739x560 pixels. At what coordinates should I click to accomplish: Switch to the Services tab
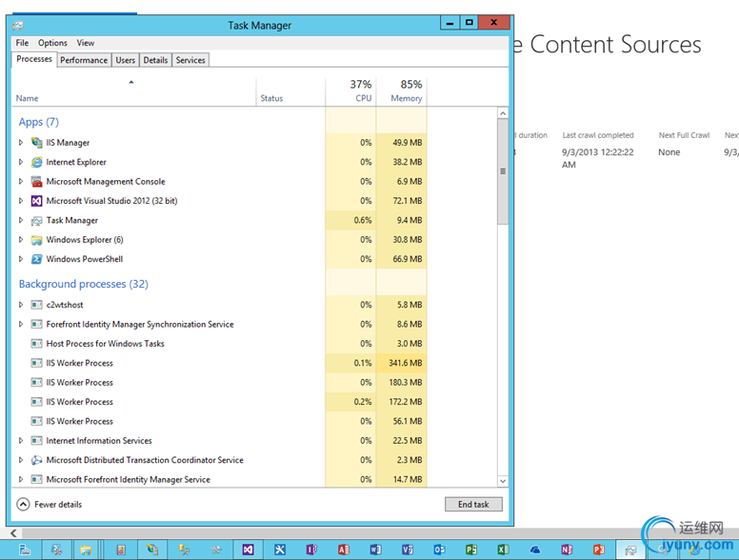[190, 60]
